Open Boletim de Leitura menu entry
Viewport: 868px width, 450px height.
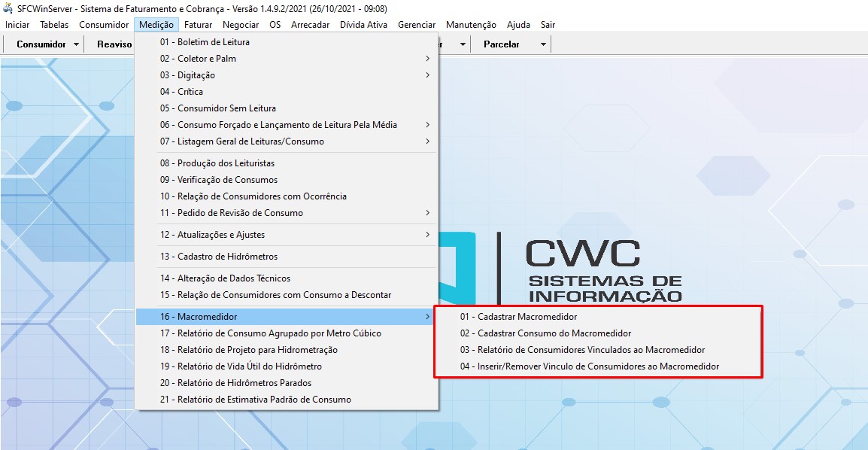pyautogui.click(x=205, y=42)
